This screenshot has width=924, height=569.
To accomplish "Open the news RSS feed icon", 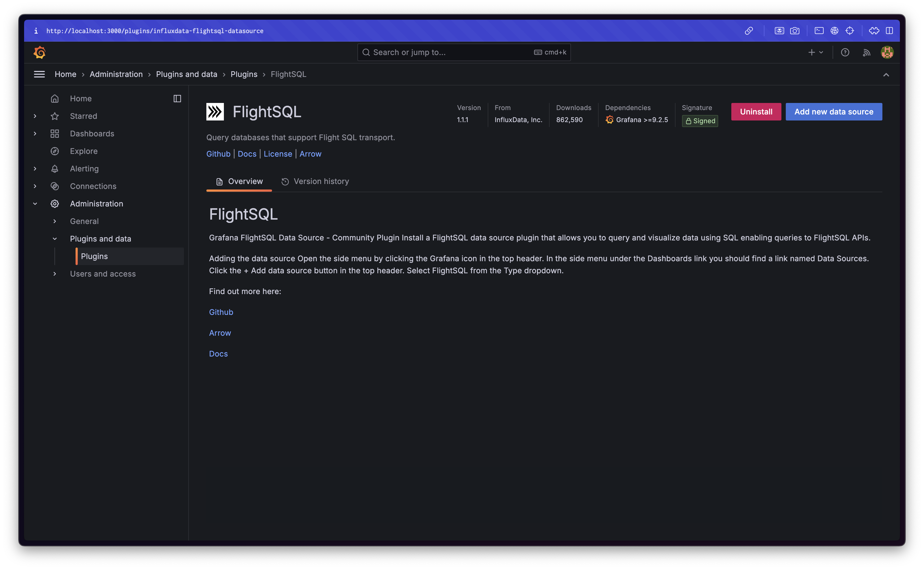I will 867,52.
